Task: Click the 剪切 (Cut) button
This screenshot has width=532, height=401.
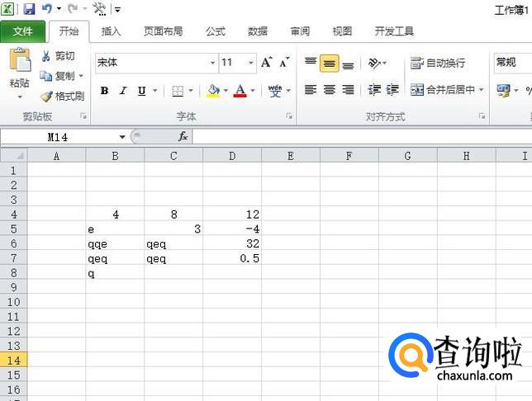Action: tap(58, 56)
